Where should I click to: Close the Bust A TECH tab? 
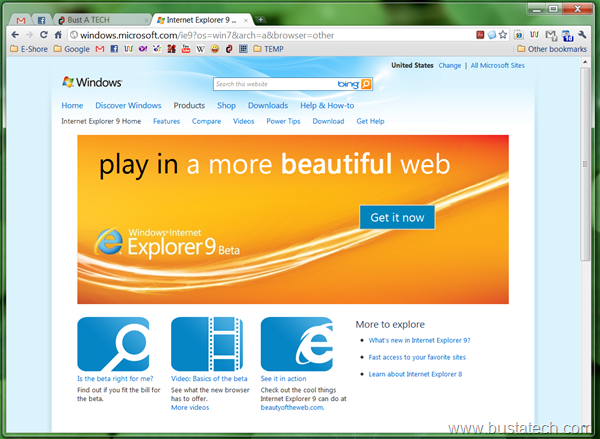tap(146, 20)
